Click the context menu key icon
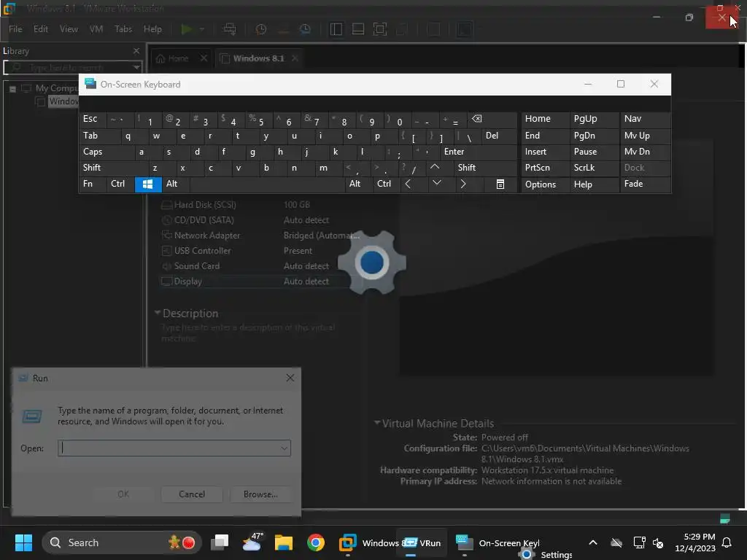The width and height of the screenshot is (747, 560). coord(500,184)
